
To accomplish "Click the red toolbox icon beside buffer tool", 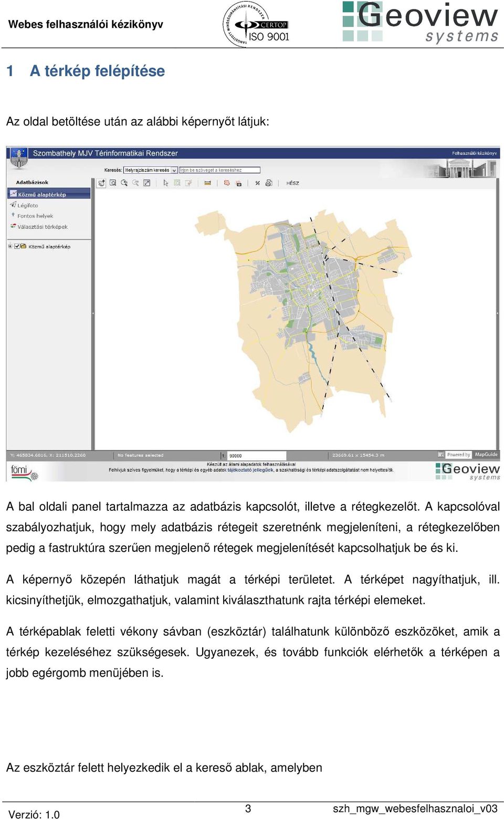I will [238, 184].
